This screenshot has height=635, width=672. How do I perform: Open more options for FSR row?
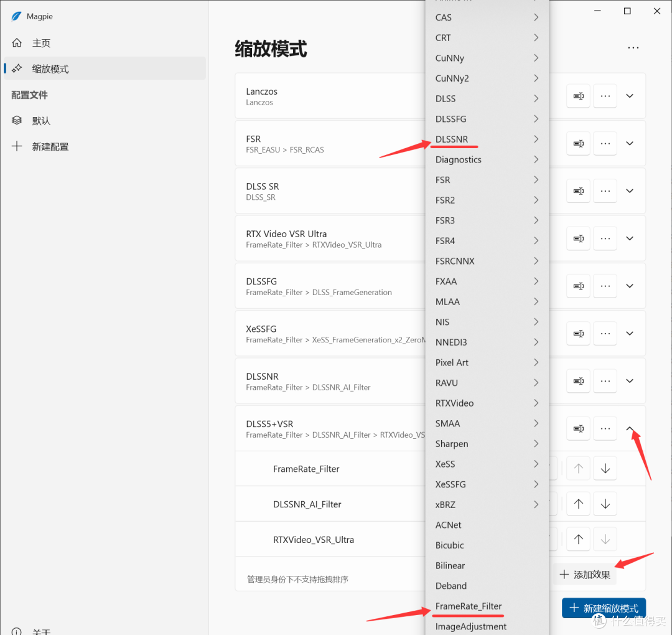(x=605, y=143)
